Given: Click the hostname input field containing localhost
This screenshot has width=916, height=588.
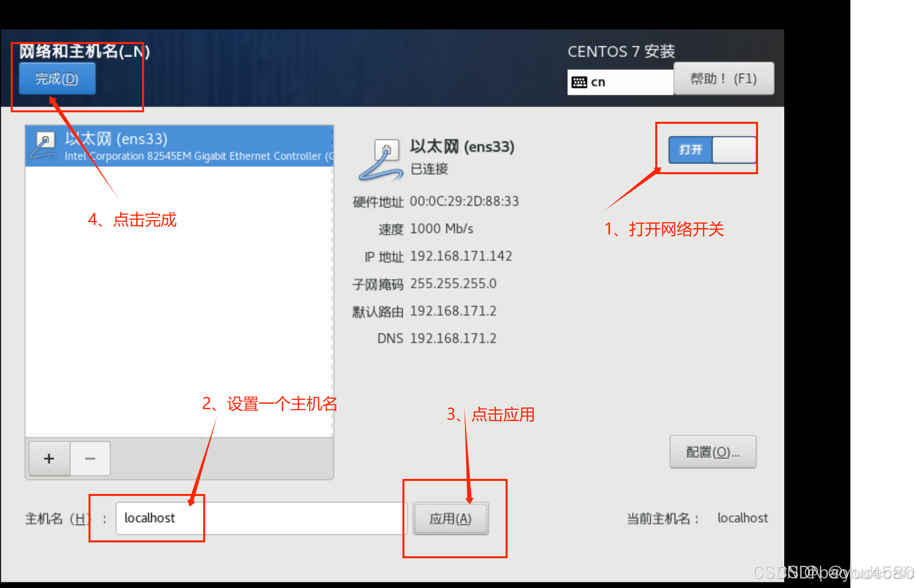Looking at the screenshot, I should click(x=258, y=518).
